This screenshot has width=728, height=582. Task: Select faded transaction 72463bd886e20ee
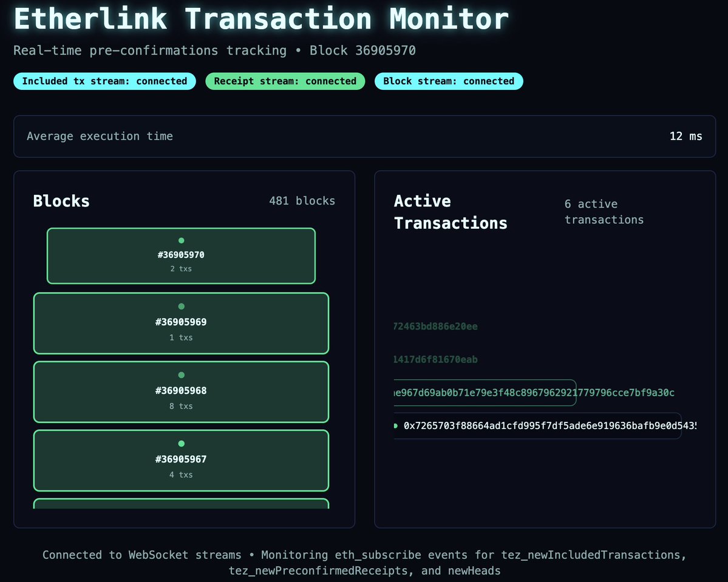pyautogui.click(x=435, y=327)
